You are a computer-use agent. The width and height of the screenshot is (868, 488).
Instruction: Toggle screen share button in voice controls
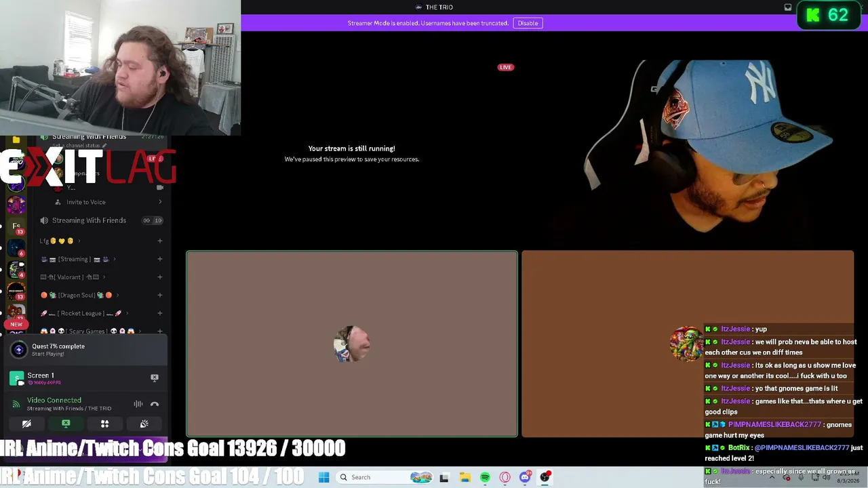66,424
